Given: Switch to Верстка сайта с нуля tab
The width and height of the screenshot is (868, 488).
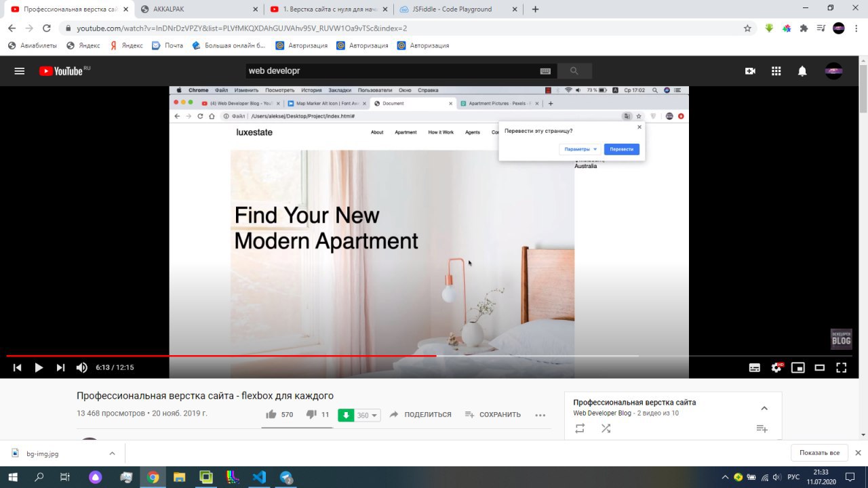Looking at the screenshot, I should (329, 9).
